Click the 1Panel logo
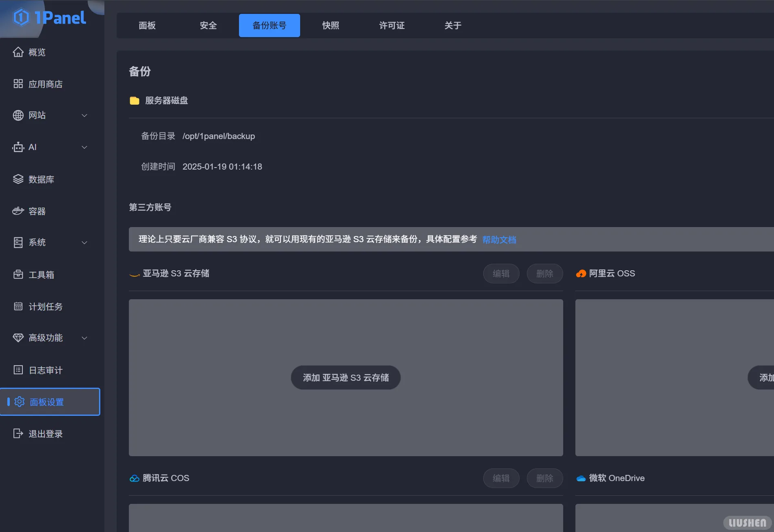Image resolution: width=774 pixels, height=532 pixels. (49, 18)
